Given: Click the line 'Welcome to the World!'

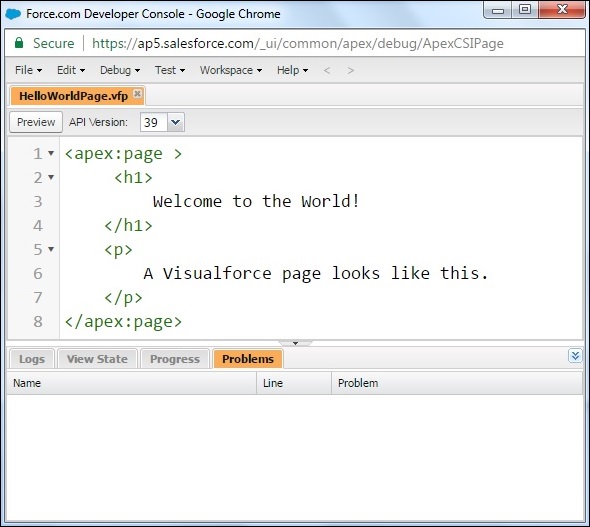Looking at the screenshot, I should (256, 201).
